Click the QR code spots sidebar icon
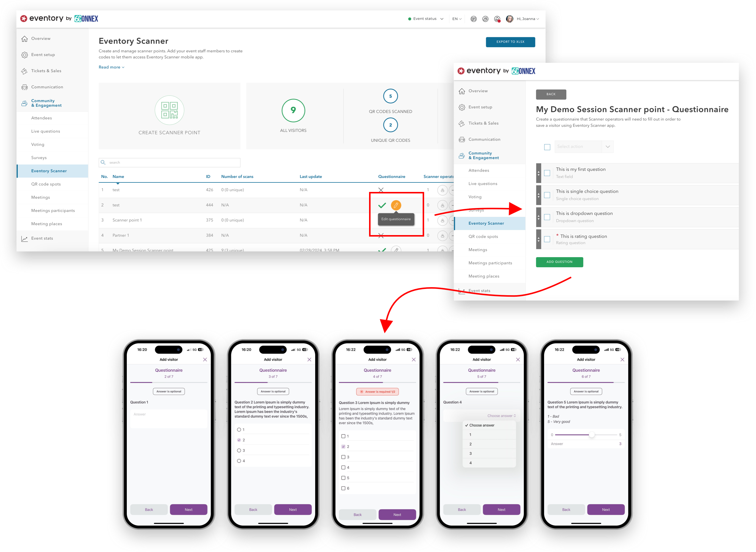Screen dimensions: 756x552 (x=46, y=184)
